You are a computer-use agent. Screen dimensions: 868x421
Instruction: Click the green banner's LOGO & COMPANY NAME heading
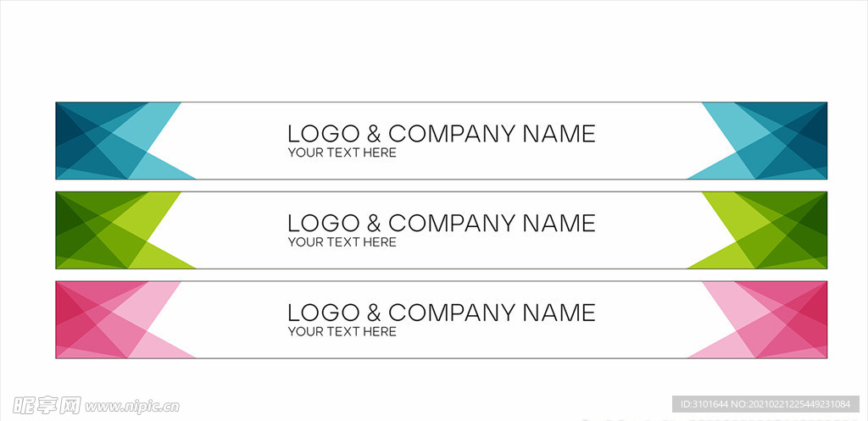441,224
